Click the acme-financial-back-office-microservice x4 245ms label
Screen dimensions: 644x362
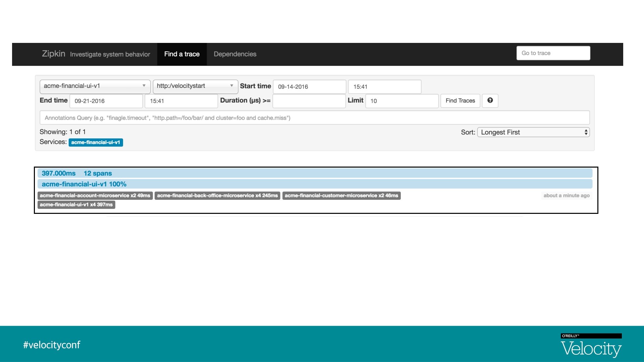217,196
